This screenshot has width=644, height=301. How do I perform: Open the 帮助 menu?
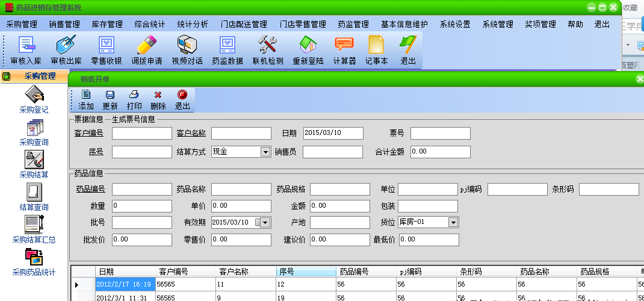pyautogui.click(x=575, y=24)
